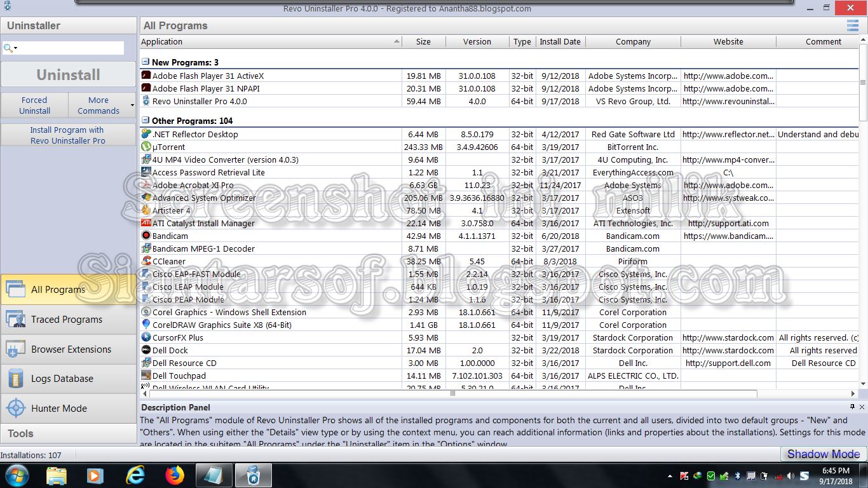Click the Shadow Mode button
Screen dimensions: 868x488
point(824,454)
